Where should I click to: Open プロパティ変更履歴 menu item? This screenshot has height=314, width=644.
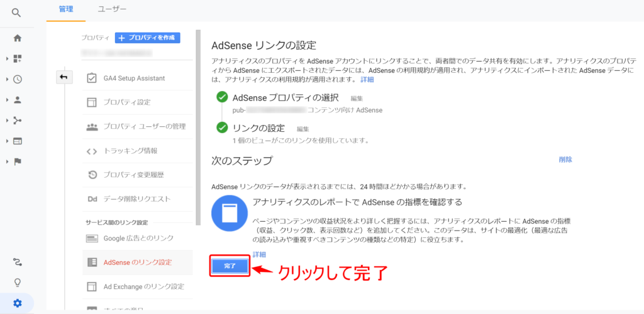pos(138,175)
